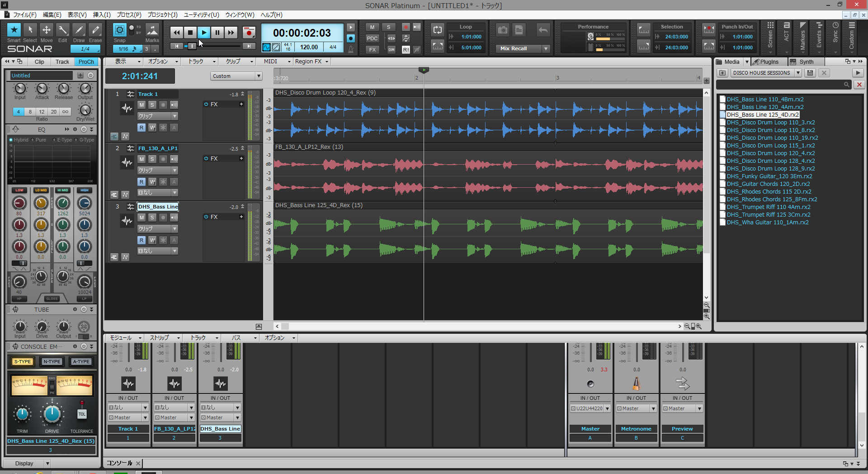868x474 pixels.
Task: Close the コンソール tab
Action: (x=138, y=463)
